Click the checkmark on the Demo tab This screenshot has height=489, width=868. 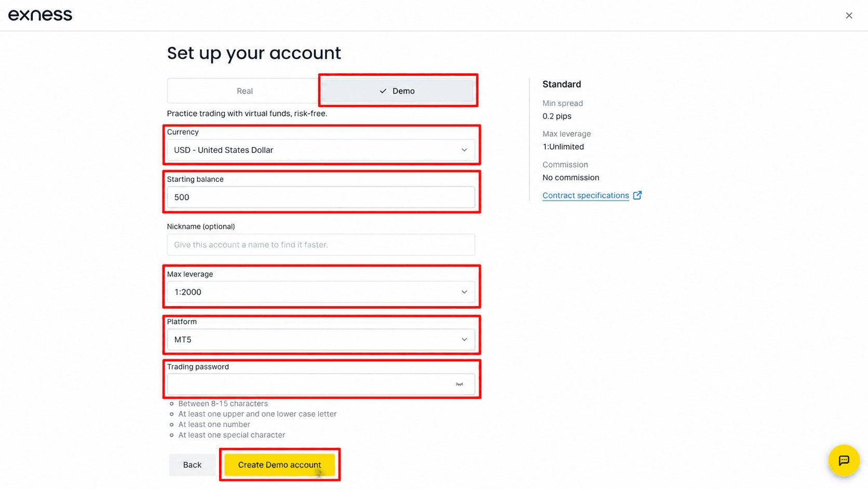click(383, 91)
